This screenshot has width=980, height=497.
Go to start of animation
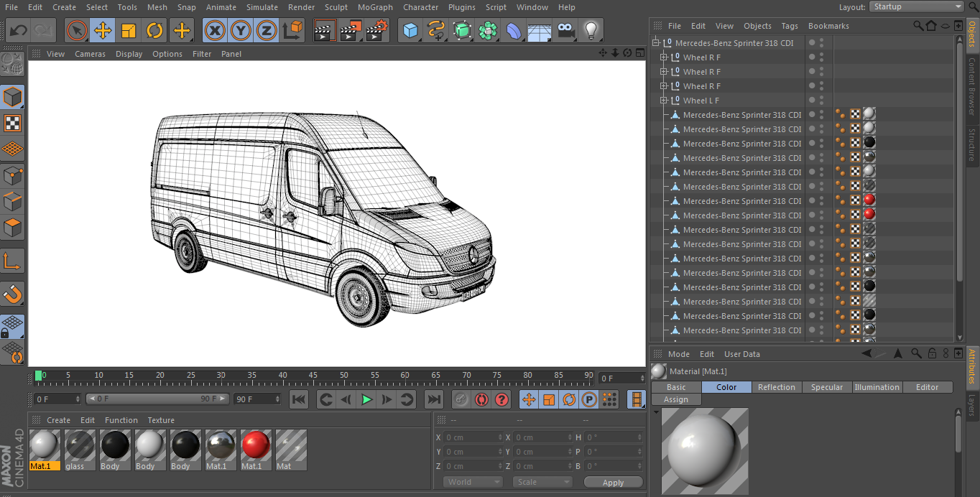coord(299,399)
